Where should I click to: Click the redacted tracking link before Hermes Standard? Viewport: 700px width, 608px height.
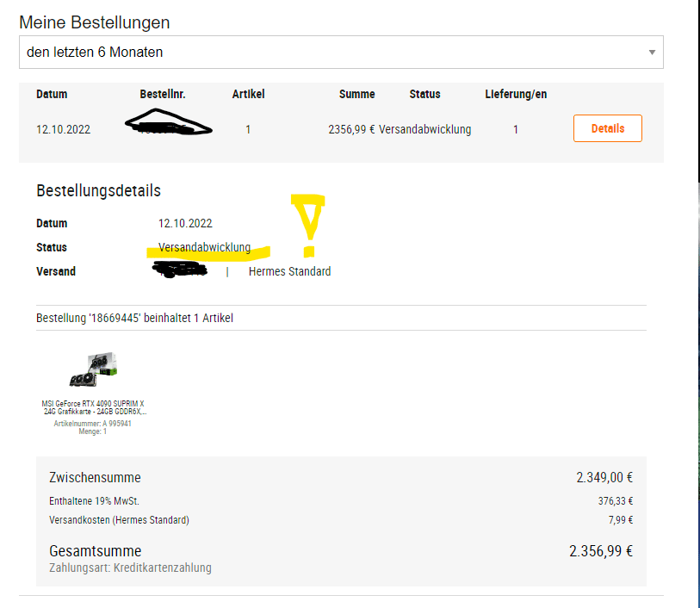178,271
